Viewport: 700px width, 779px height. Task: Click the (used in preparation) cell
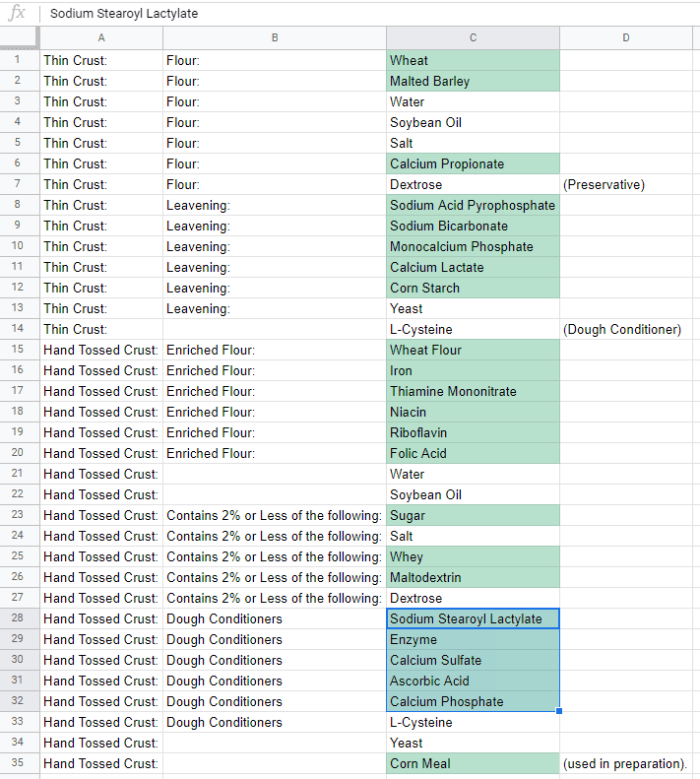click(626, 763)
